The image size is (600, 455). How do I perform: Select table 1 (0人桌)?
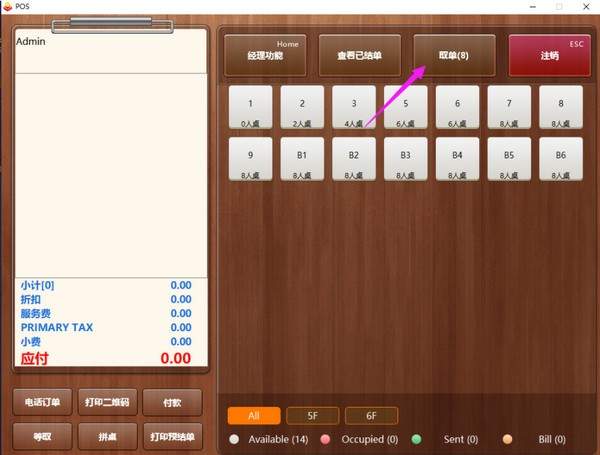coord(251,107)
